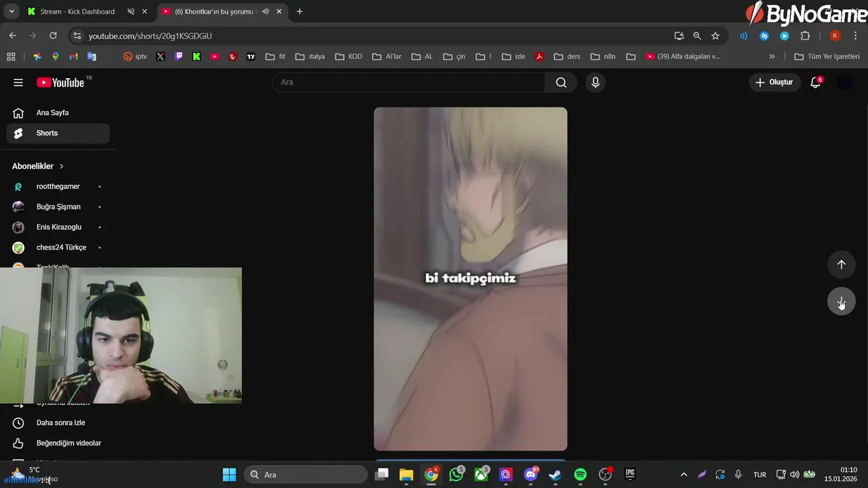Click the address bar URL
Screen dimensions: 868x488
150,36
